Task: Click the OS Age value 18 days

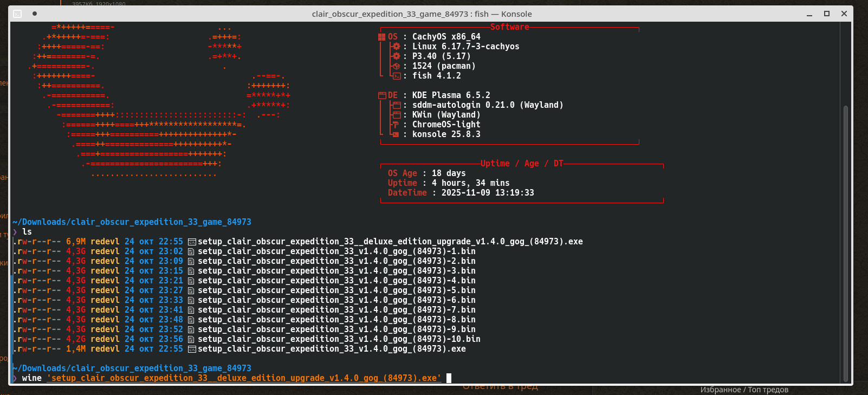Action: pyautogui.click(x=449, y=173)
